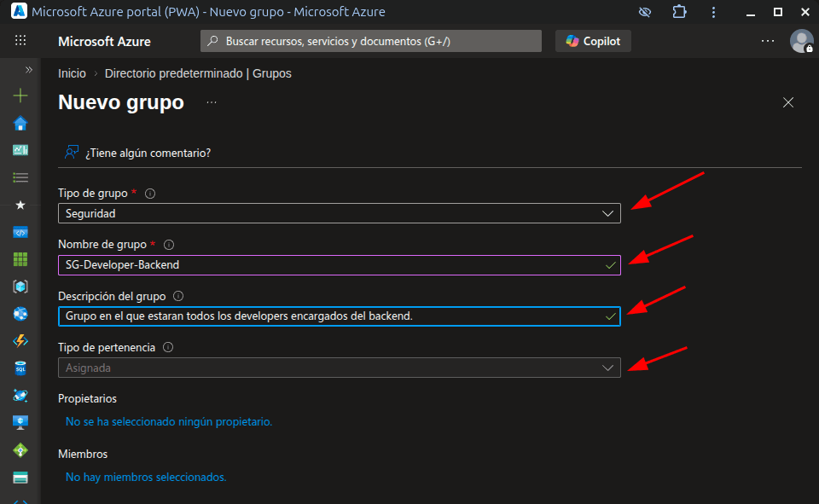This screenshot has height=504, width=819.
Task: Expand the left sidebar with double chevron
Action: 28,70
